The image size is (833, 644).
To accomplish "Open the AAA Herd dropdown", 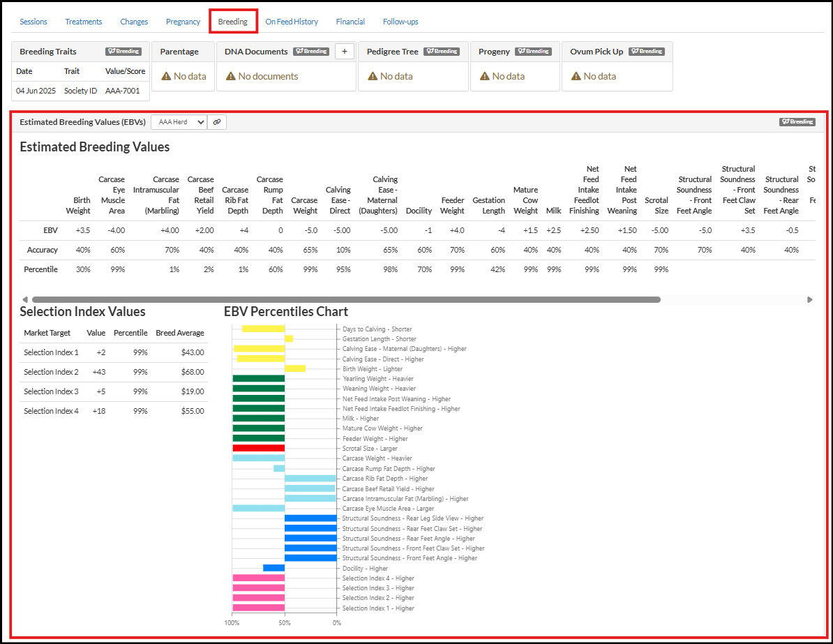I will (179, 122).
